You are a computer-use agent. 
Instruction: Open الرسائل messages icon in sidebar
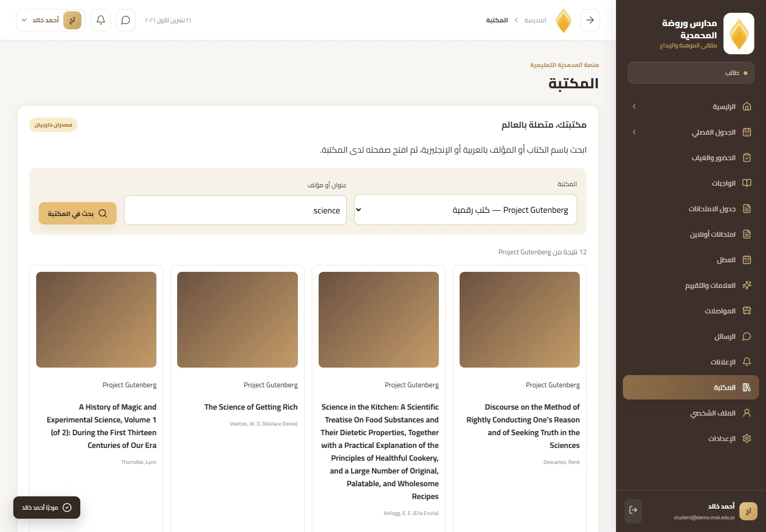746,336
